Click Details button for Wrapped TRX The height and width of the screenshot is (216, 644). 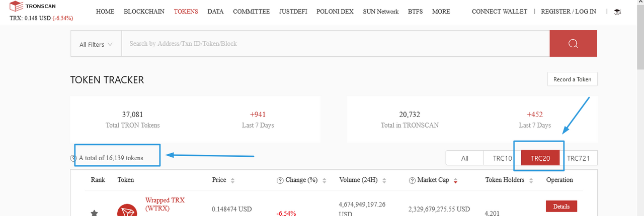561,206
